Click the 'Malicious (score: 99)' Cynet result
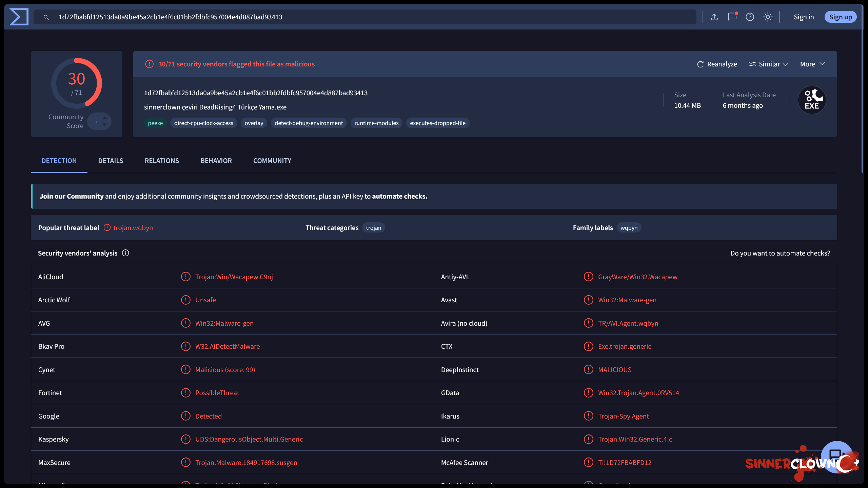The height and width of the screenshot is (488, 868). (x=225, y=370)
